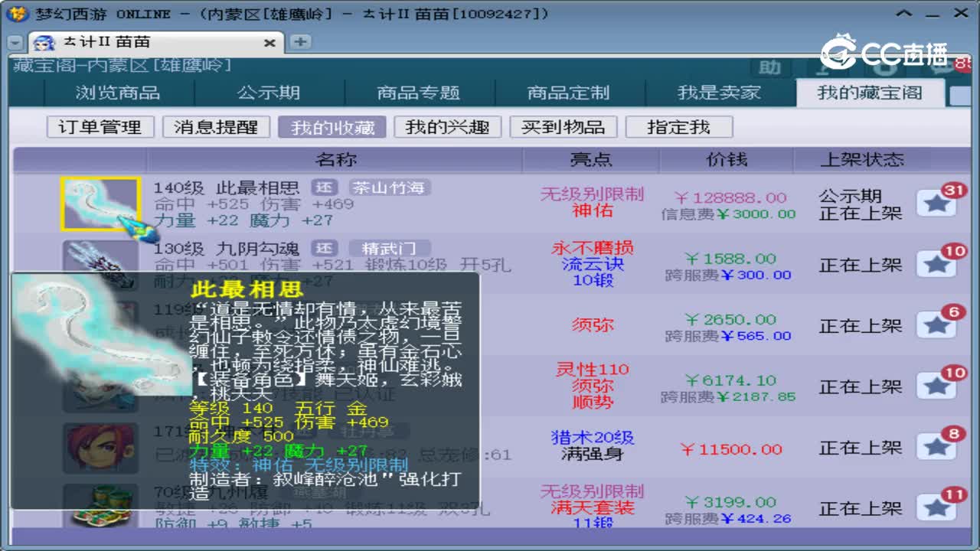Click the game app icon in the title bar
This screenshot has height=551, width=980.
pos(18,13)
